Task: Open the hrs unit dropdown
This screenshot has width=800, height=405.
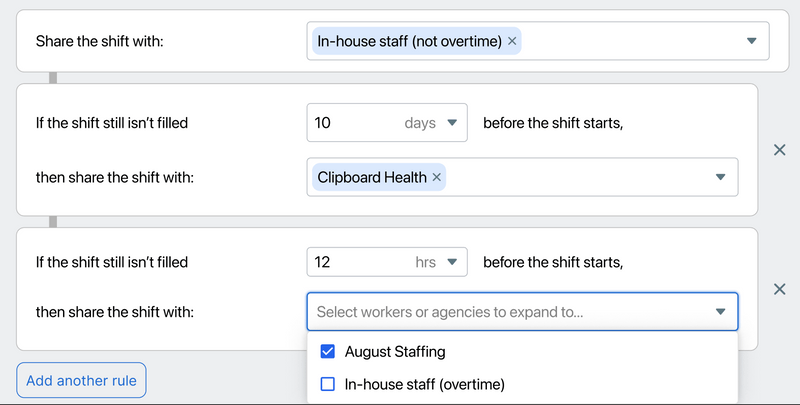Action: pyautogui.click(x=451, y=262)
